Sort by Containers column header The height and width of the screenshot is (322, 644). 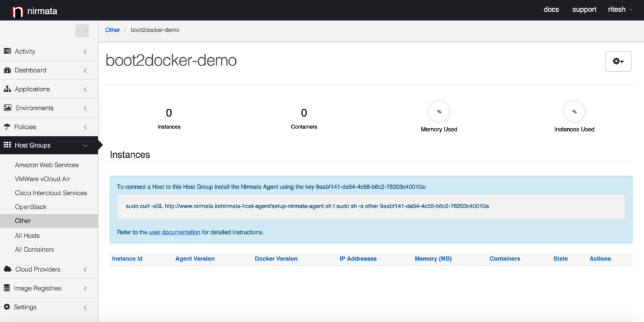pos(505,258)
